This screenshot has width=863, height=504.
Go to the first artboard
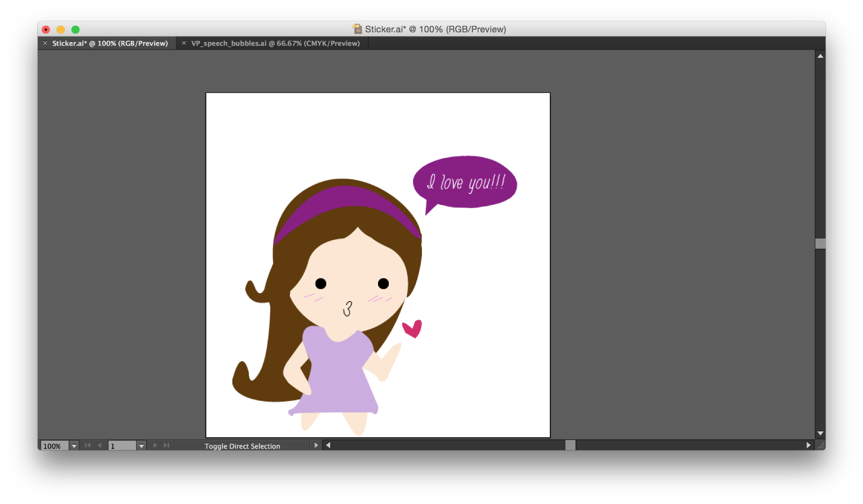tap(87, 445)
